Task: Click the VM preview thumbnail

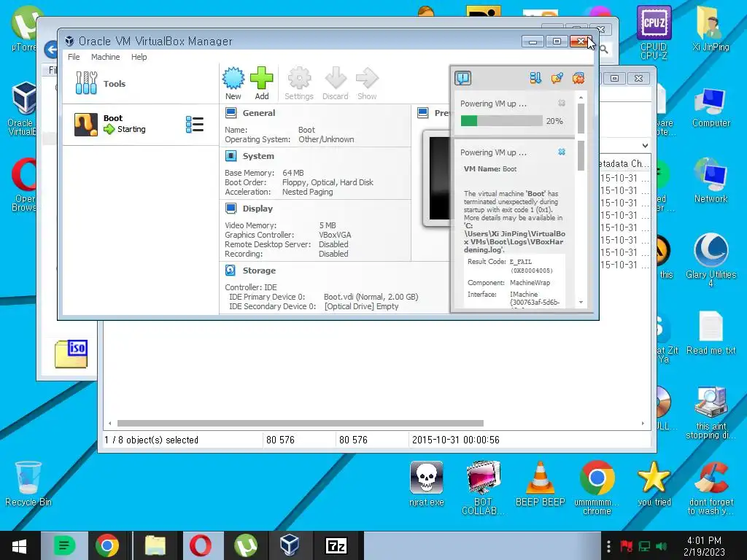Action: click(438, 178)
